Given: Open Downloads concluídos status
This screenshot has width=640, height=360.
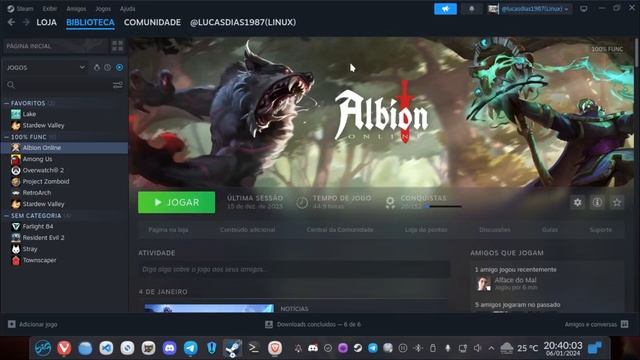Looking at the screenshot, I should pos(313,324).
